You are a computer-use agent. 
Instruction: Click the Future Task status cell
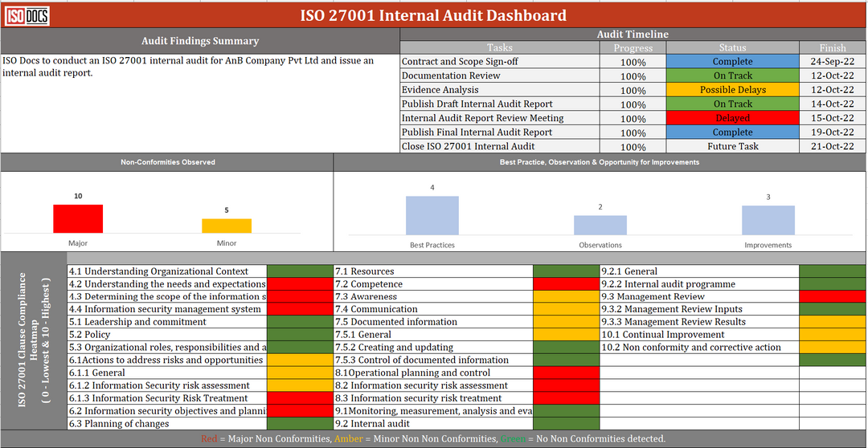(x=732, y=147)
